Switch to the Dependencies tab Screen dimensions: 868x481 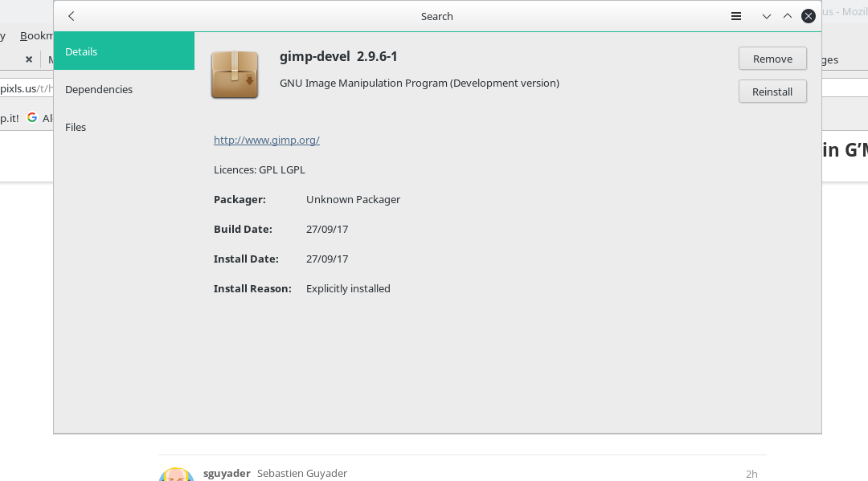[x=124, y=90]
